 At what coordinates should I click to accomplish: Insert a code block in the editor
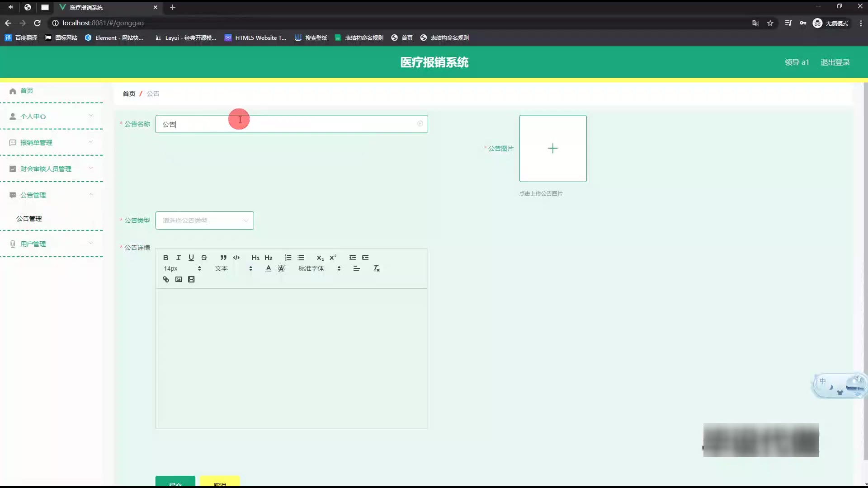point(236,258)
